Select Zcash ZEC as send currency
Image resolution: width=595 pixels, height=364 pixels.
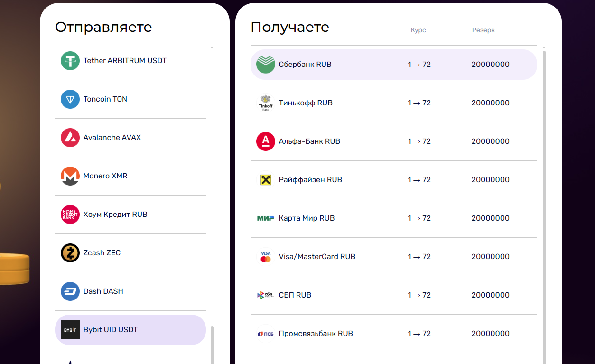(x=130, y=253)
